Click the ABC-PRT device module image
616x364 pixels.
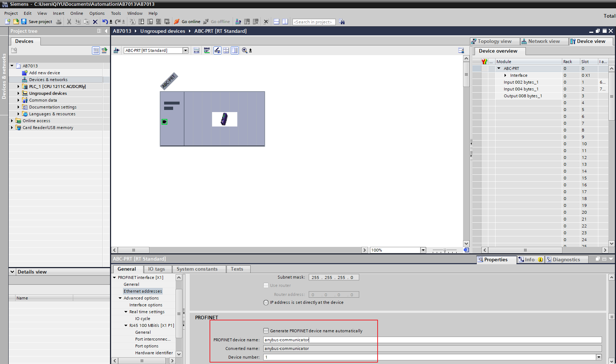224,119
